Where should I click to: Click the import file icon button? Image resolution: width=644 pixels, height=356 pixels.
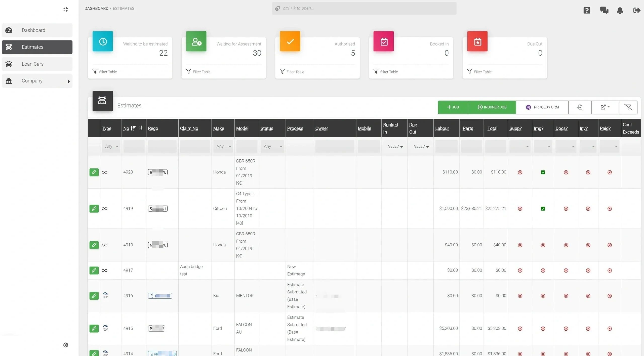[580, 107]
